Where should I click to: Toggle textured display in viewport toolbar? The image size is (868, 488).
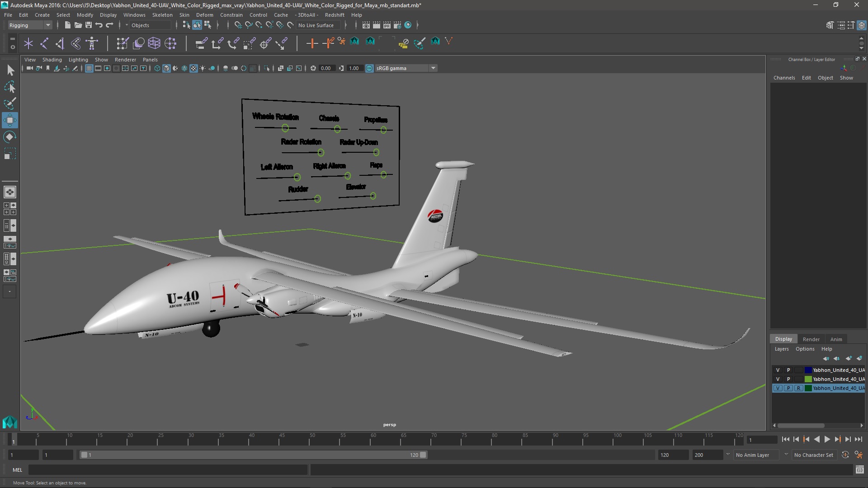tap(193, 68)
